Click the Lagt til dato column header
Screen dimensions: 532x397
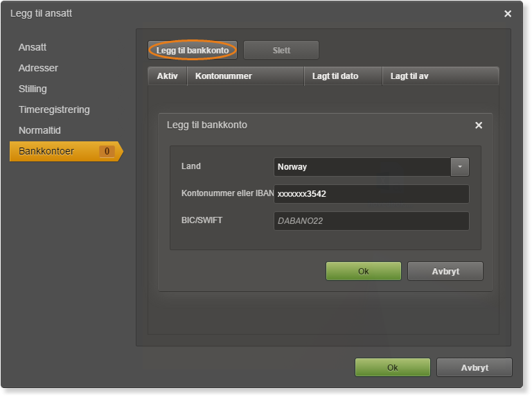(343, 76)
